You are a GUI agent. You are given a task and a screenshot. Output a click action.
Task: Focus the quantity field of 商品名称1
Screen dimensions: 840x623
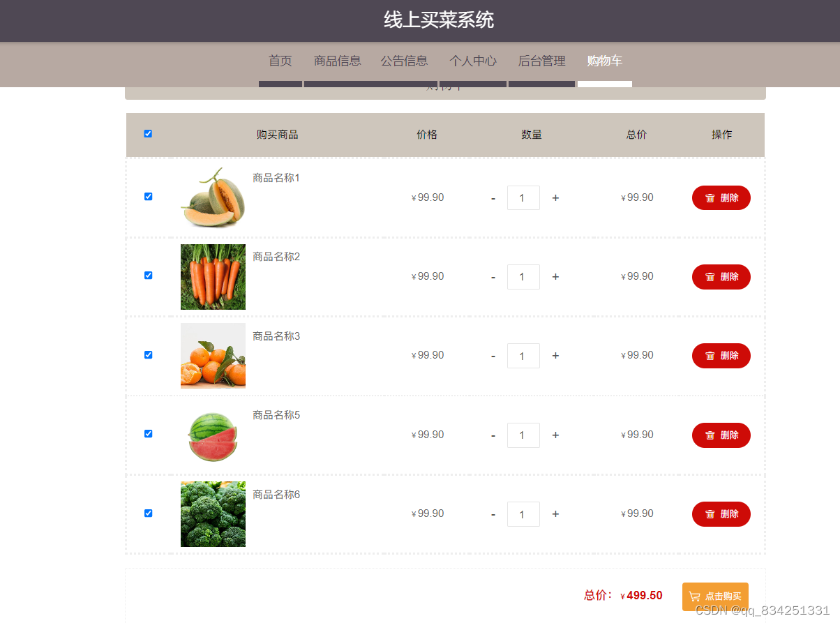pos(523,198)
